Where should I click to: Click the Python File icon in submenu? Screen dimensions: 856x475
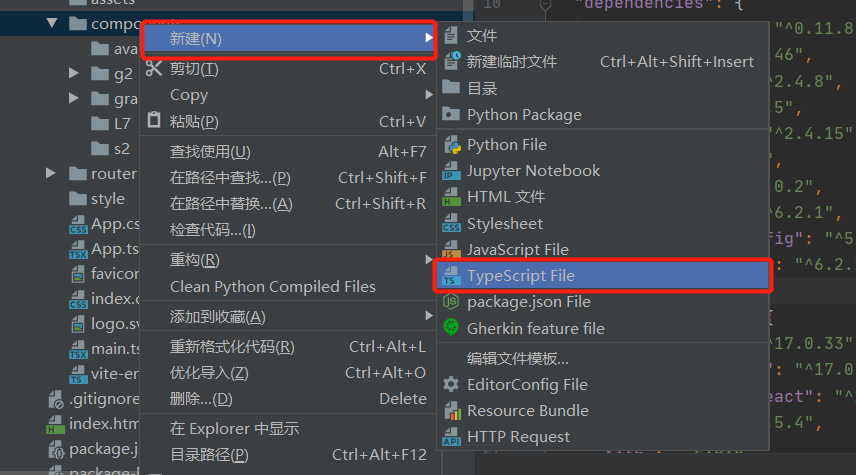(x=451, y=145)
